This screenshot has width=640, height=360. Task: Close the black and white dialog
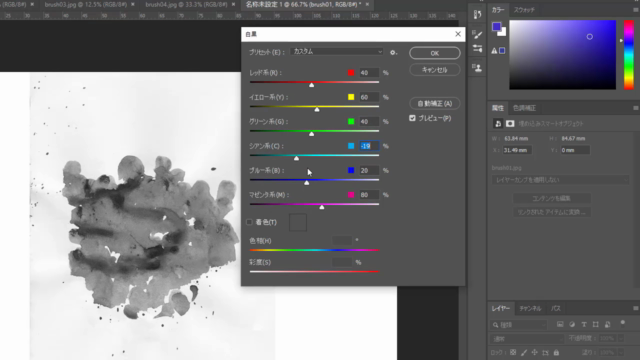(x=458, y=34)
